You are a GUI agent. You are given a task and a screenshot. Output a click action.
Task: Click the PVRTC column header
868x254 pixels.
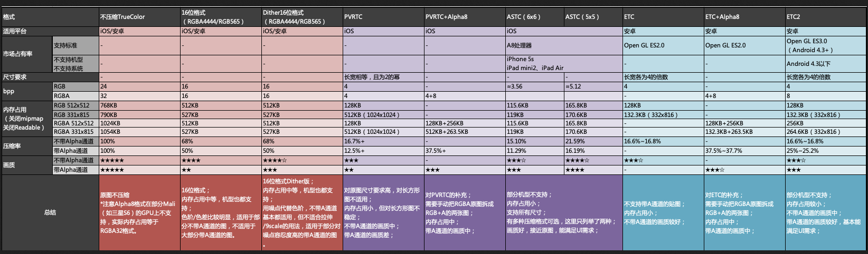point(383,17)
